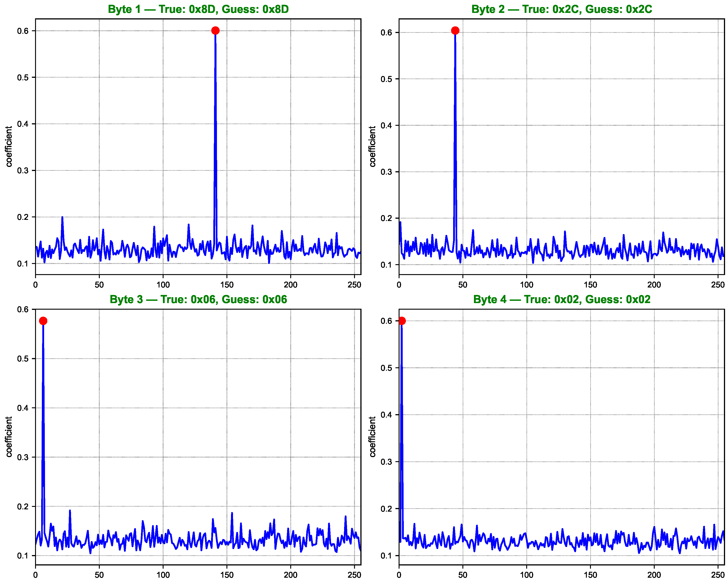Click the coefficient axis label of Byte 2 plot

[372, 147]
